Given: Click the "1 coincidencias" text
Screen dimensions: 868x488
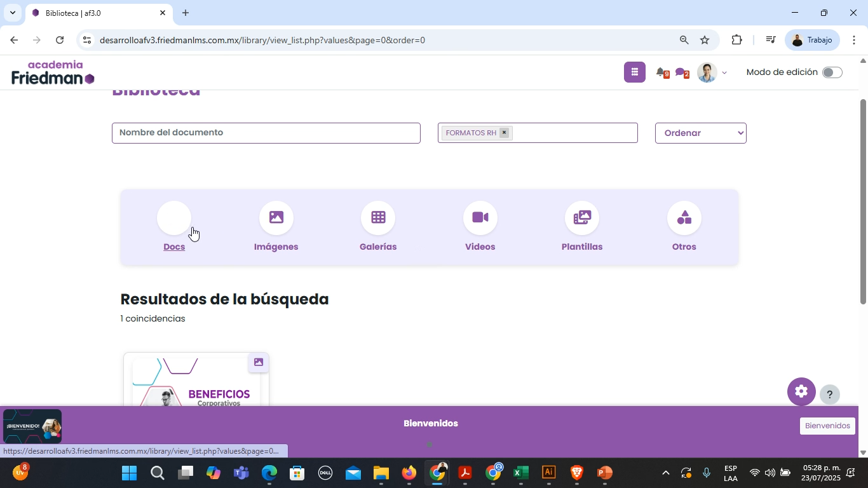Looking at the screenshot, I should pos(153,318).
